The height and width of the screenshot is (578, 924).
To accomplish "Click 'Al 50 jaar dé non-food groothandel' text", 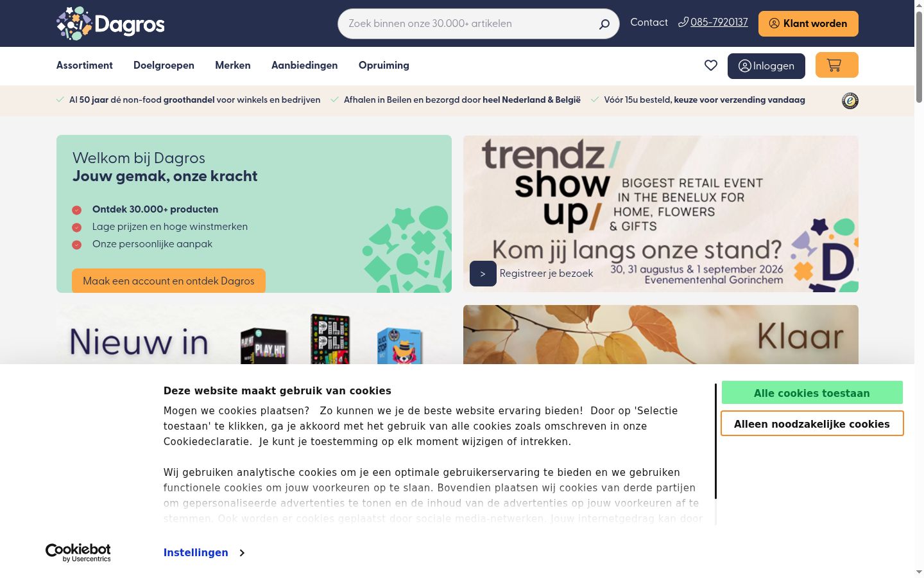I will [195, 100].
